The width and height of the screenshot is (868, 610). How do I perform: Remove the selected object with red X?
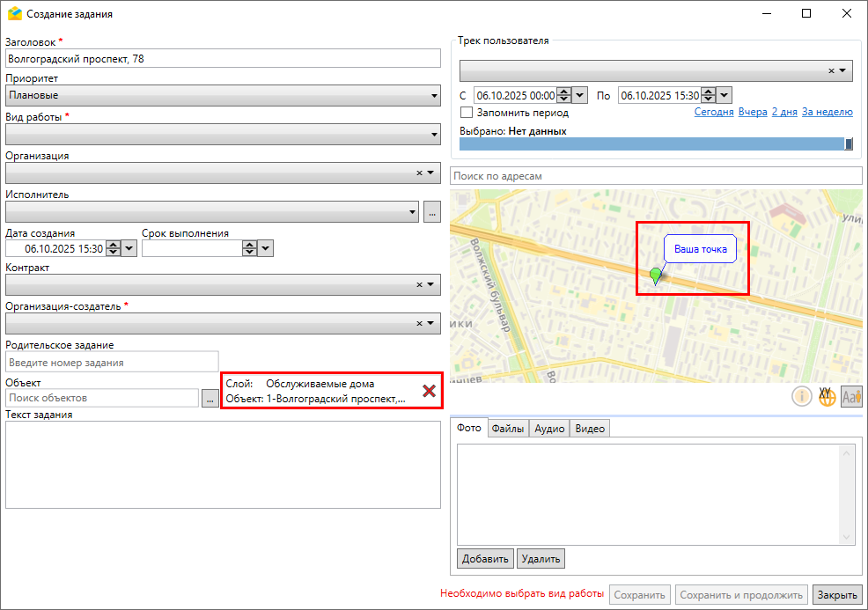point(430,391)
